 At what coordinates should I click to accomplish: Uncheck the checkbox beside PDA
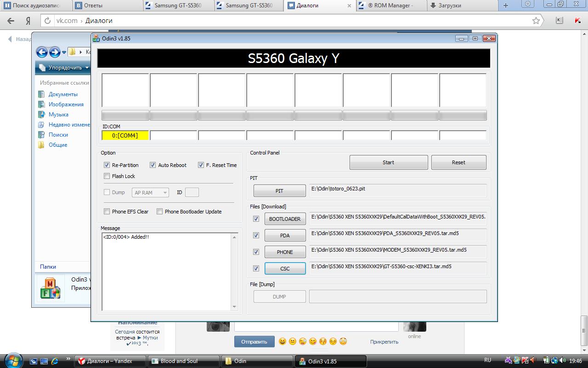point(256,236)
